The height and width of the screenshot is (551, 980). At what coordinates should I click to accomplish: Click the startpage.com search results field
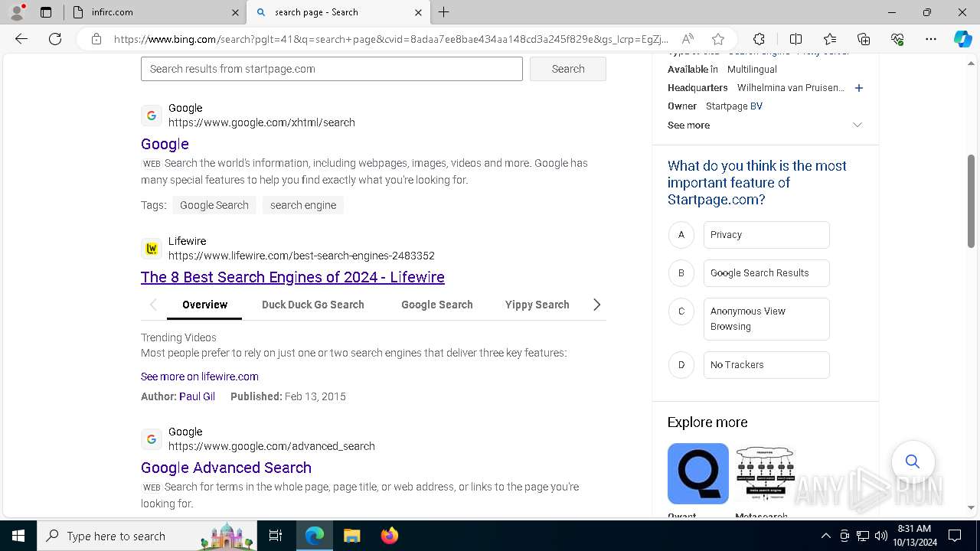pyautogui.click(x=332, y=69)
